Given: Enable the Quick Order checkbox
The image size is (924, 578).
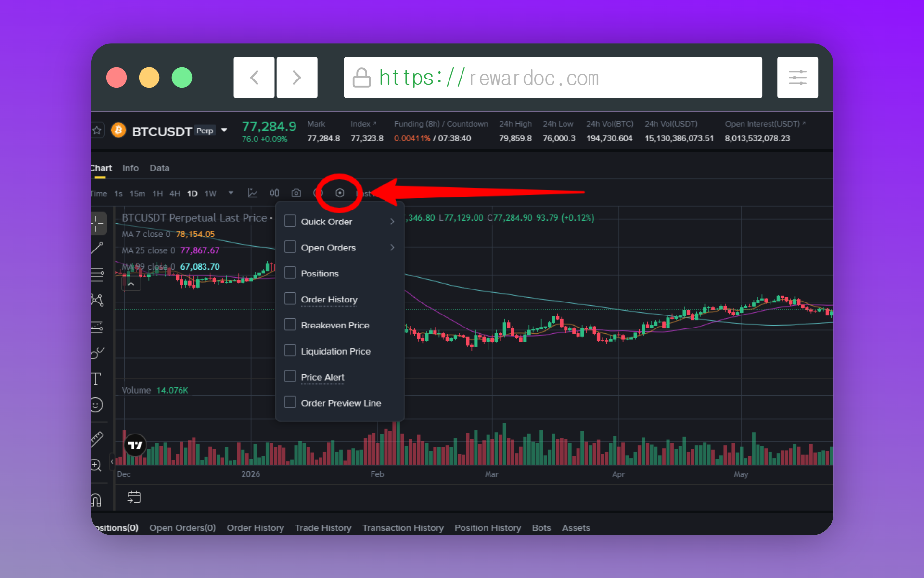Looking at the screenshot, I should click(x=290, y=221).
